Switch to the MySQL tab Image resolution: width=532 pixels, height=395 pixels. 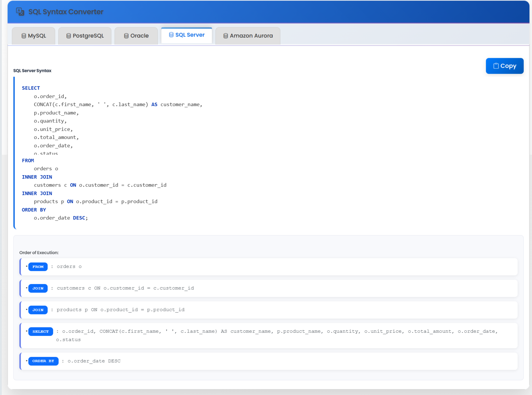33,36
